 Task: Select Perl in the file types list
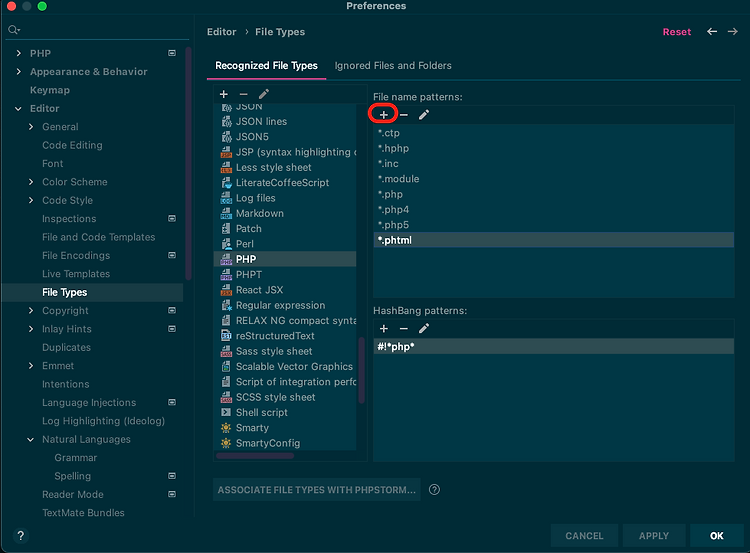286,244
